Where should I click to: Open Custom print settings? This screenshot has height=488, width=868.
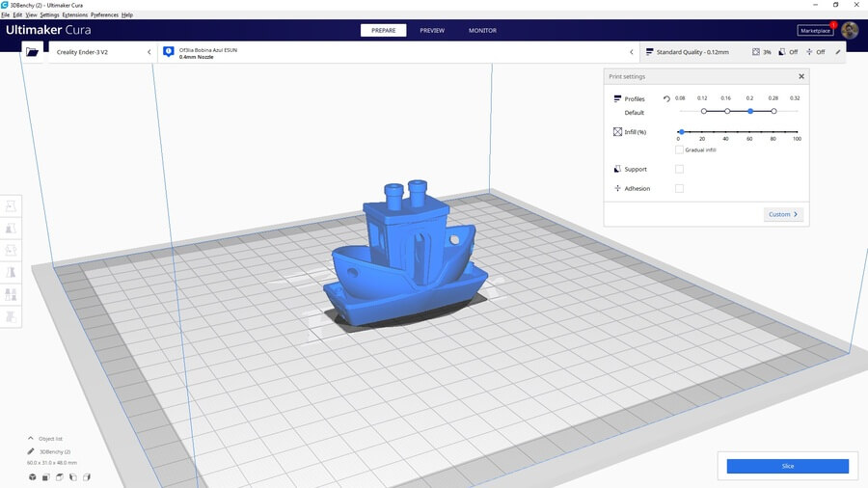point(783,214)
